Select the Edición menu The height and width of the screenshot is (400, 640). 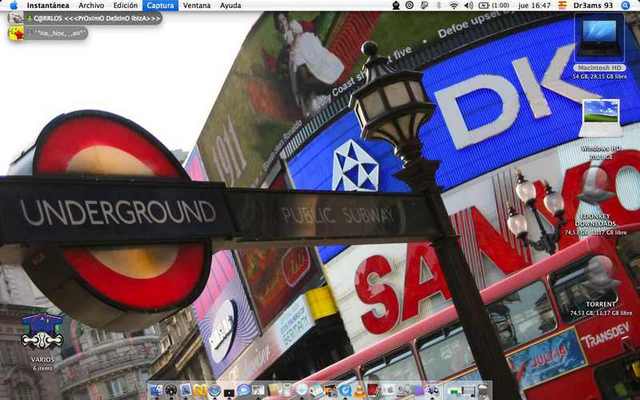point(126,5)
